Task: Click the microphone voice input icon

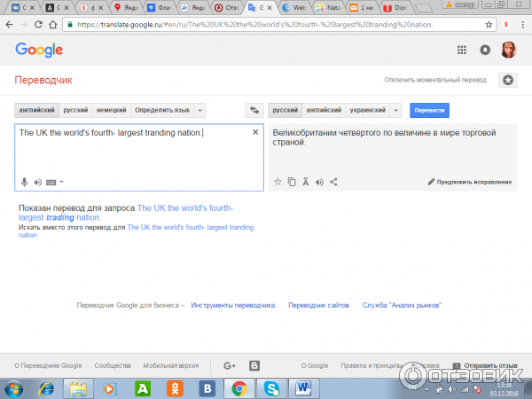Action: click(25, 182)
